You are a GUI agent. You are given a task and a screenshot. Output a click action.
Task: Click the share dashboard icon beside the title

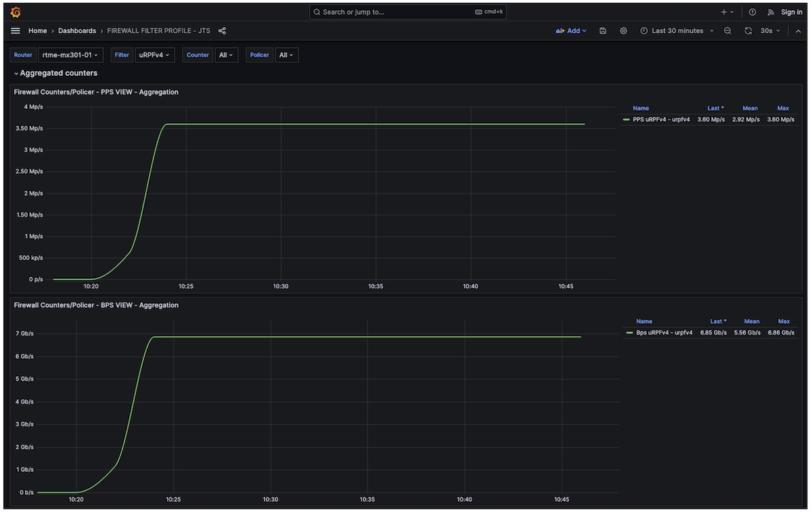[x=222, y=30]
